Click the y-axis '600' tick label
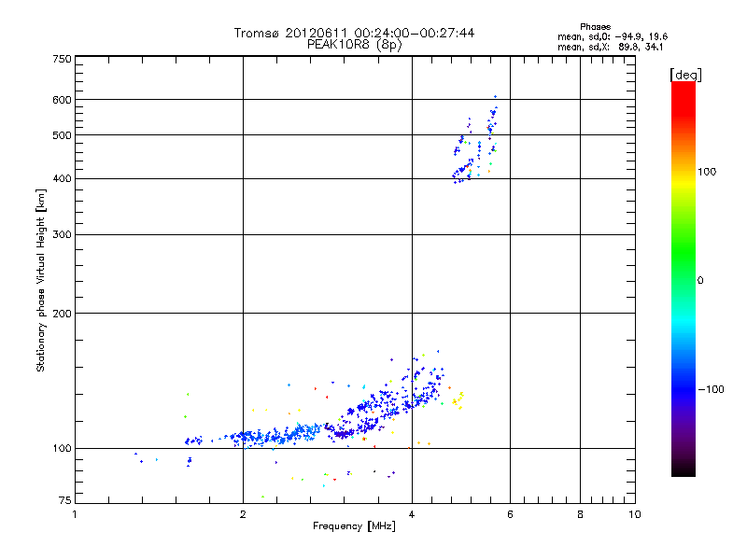747x560 pixels. point(62,100)
